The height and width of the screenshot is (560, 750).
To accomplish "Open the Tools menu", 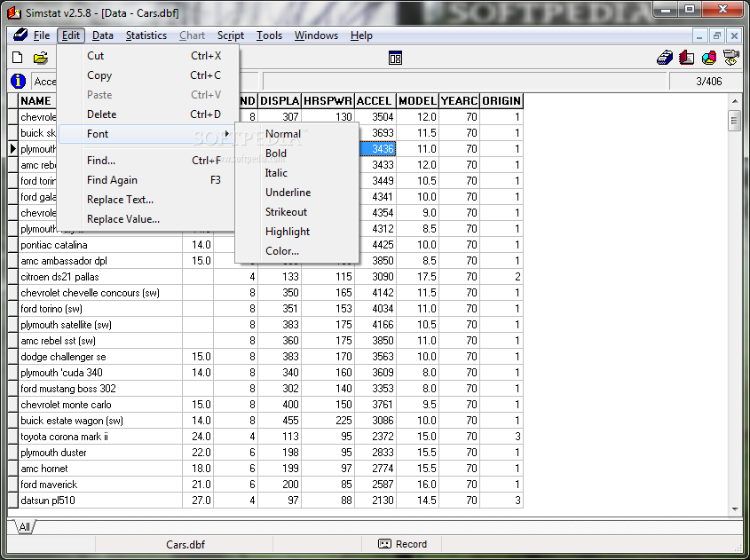I will 269,35.
